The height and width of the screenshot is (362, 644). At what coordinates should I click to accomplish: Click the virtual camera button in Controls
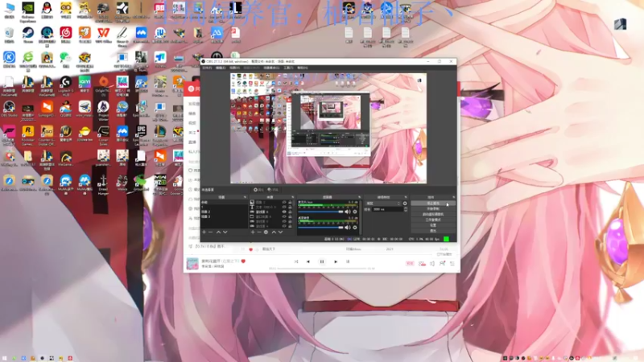433,214
